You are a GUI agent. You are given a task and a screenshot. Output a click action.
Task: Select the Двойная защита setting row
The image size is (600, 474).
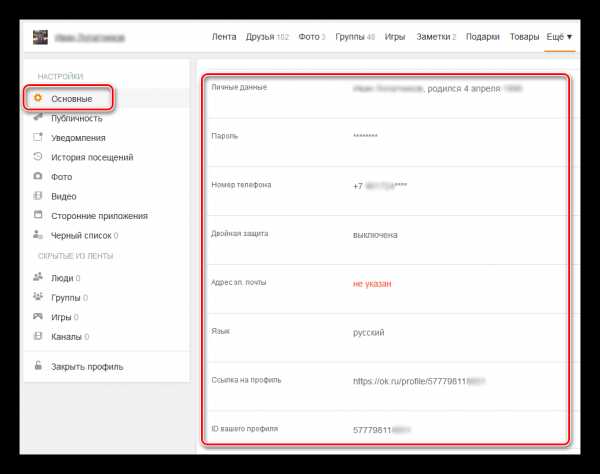tap(387, 240)
